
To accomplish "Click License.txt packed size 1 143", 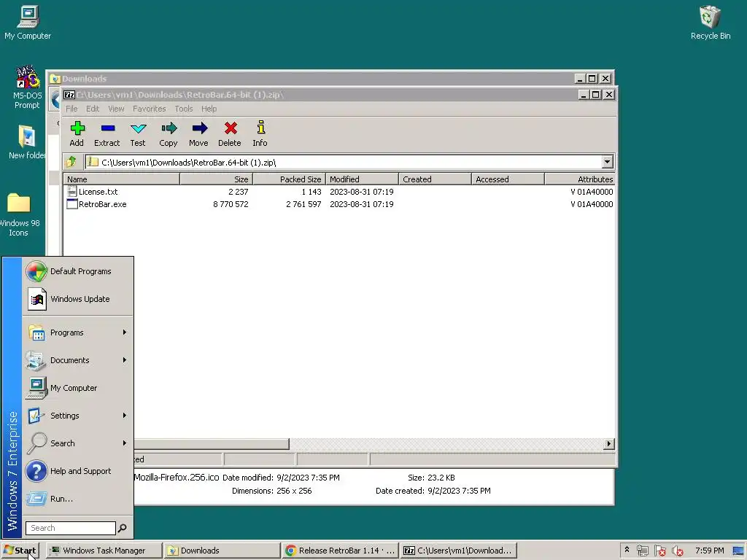I will (311, 192).
